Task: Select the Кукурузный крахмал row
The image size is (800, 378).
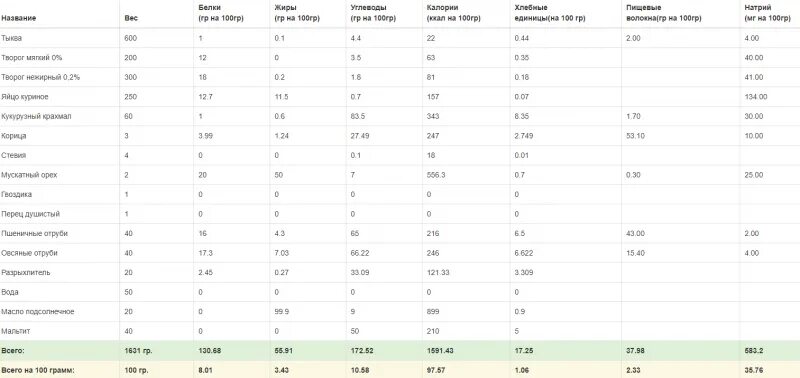Action: (400, 116)
